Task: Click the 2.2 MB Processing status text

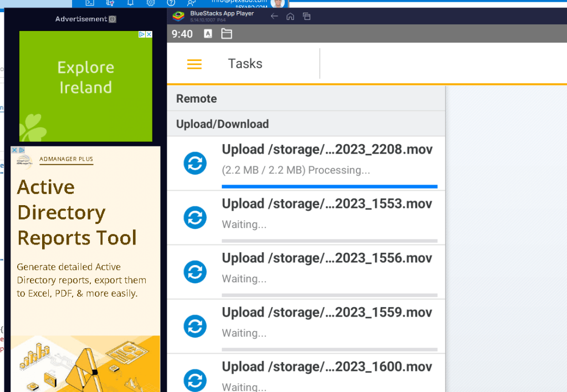Action: (x=296, y=170)
